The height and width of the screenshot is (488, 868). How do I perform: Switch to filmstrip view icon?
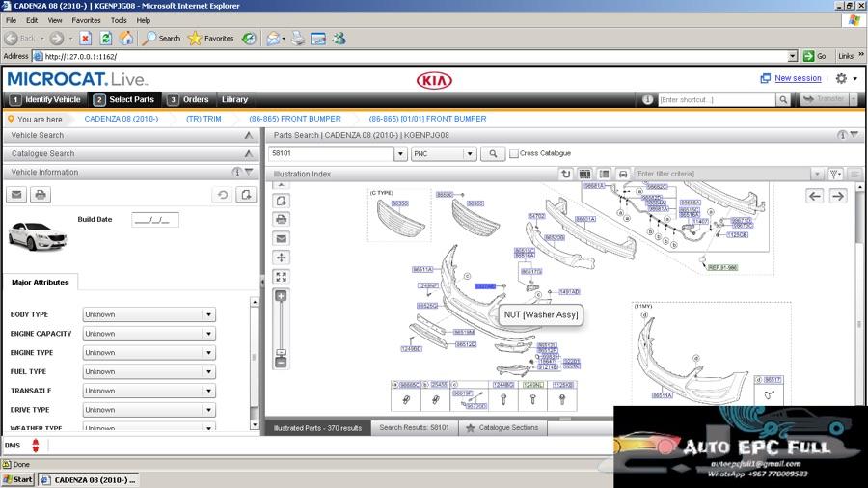[584, 174]
